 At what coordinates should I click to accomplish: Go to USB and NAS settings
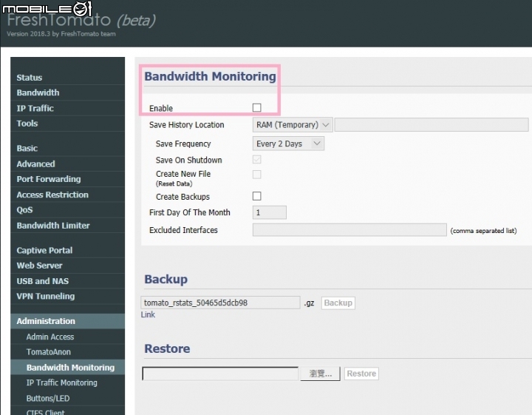tap(67, 281)
